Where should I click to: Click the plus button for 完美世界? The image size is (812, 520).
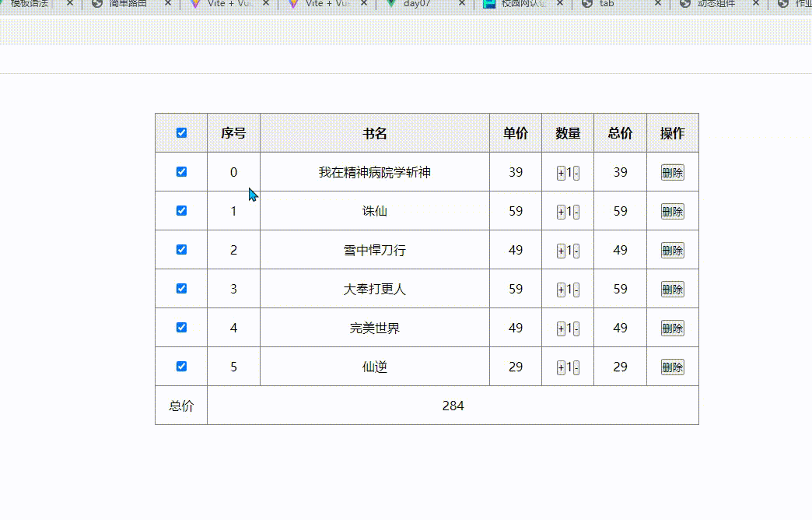(561, 329)
